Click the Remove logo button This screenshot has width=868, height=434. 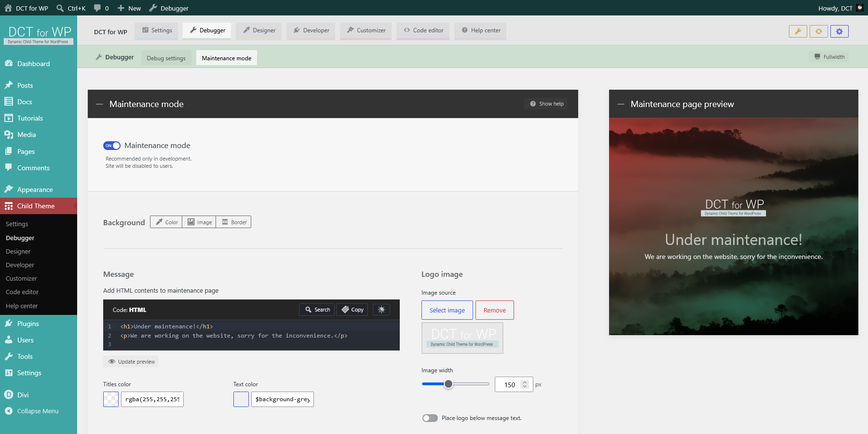tap(495, 310)
